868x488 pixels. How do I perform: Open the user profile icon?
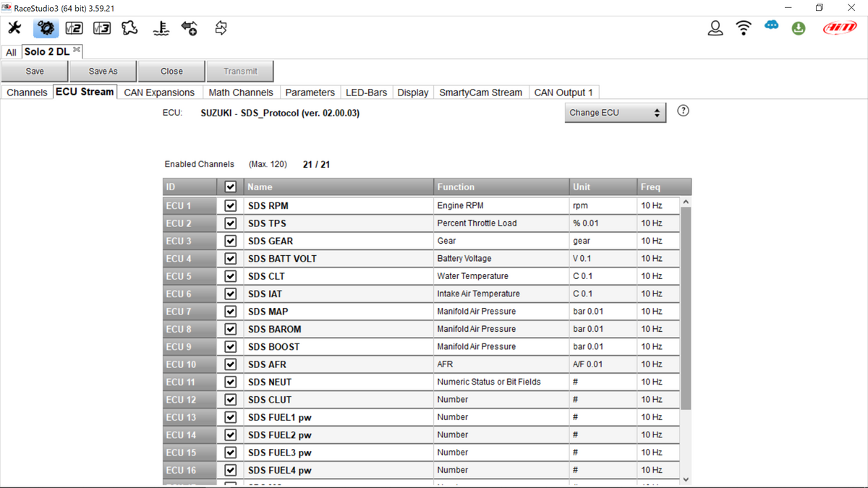[715, 28]
